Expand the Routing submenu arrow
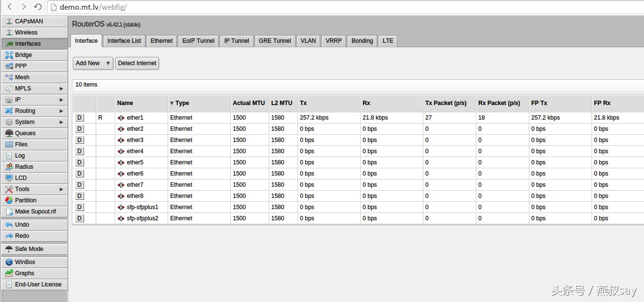The height and width of the screenshot is (302, 644). [x=61, y=111]
